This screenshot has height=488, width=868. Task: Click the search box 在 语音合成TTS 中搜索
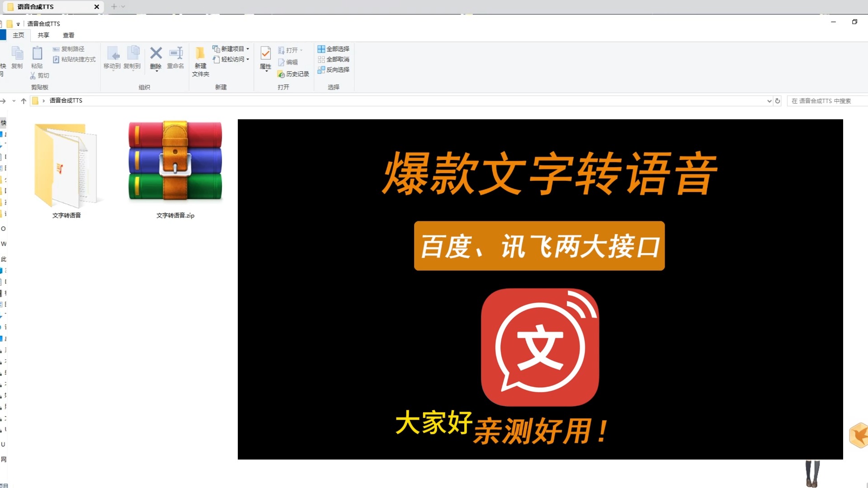tap(827, 101)
